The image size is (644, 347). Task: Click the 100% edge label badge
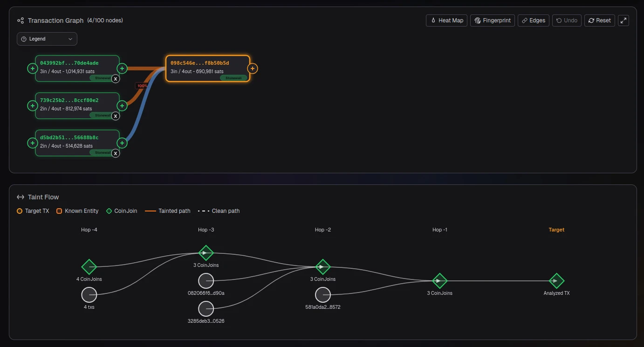(142, 86)
